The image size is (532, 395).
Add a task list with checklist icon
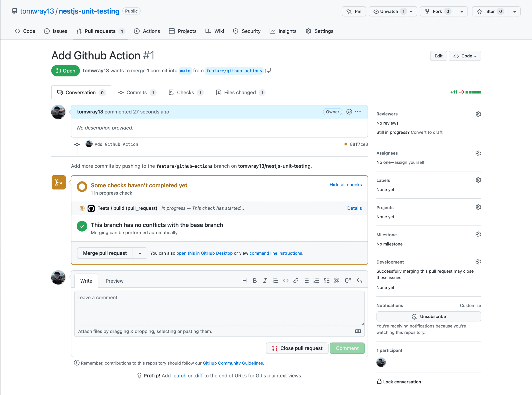[326, 281]
